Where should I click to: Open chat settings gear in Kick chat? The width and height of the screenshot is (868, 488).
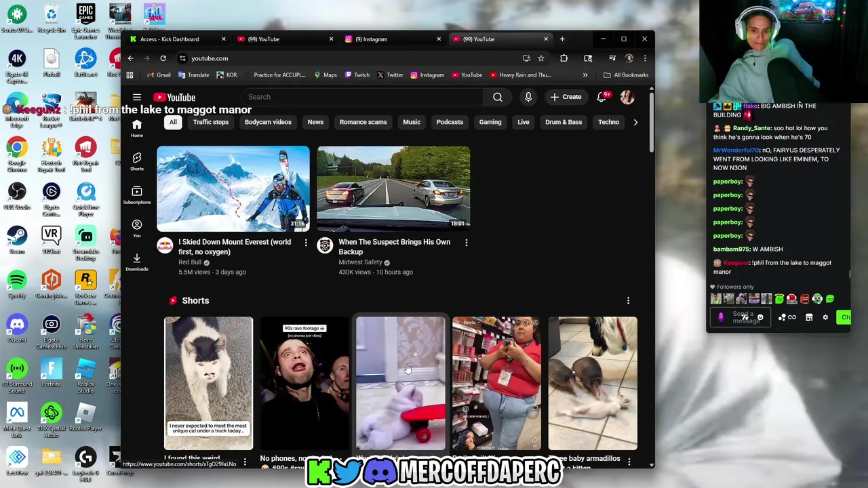[x=825, y=317]
